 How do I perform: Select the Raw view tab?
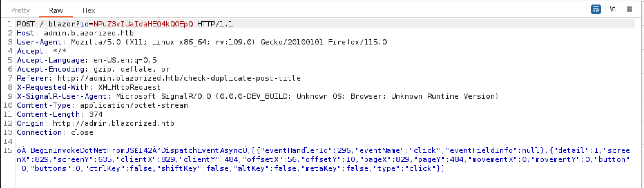pos(56,10)
